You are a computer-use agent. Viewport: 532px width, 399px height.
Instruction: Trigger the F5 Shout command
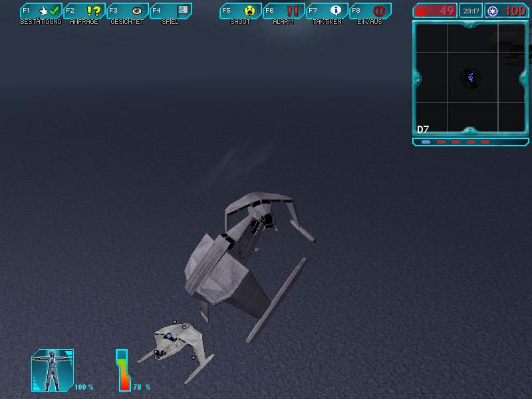(x=240, y=14)
